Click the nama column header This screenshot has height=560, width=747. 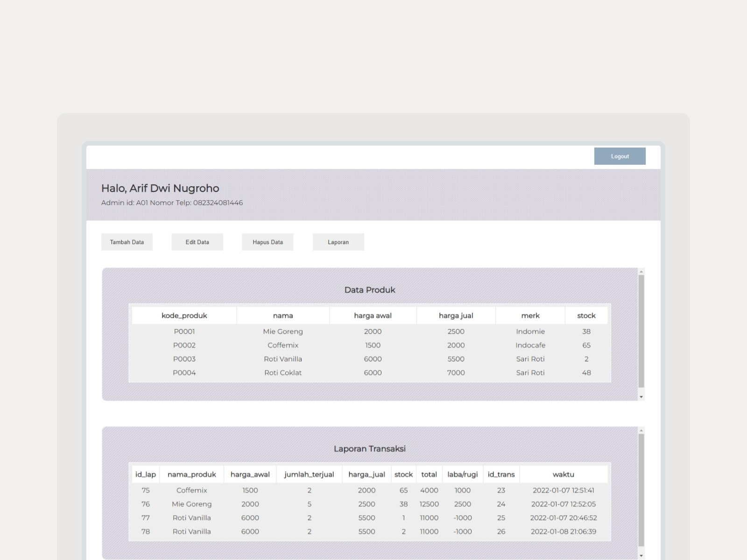283,315
